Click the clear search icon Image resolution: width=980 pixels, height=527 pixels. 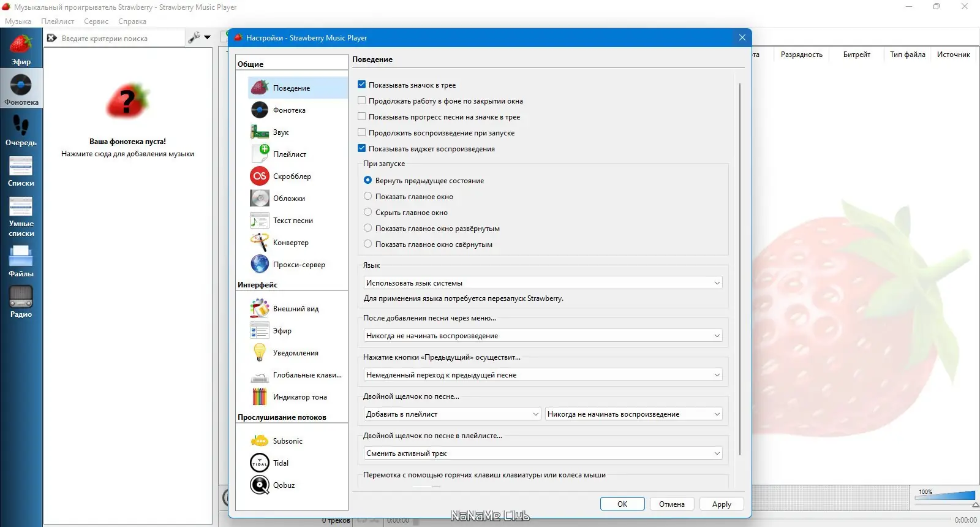[x=52, y=38]
